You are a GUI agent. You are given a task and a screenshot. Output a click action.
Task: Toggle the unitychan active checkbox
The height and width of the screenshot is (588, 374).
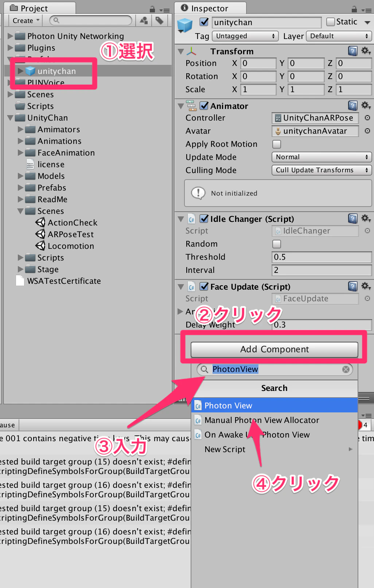tap(204, 22)
